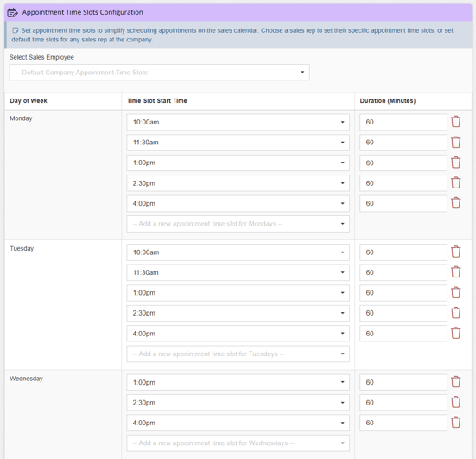Delete Monday's 1:00pm time slot
476x459 pixels.
pyautogui.click(x=455, y=163)
